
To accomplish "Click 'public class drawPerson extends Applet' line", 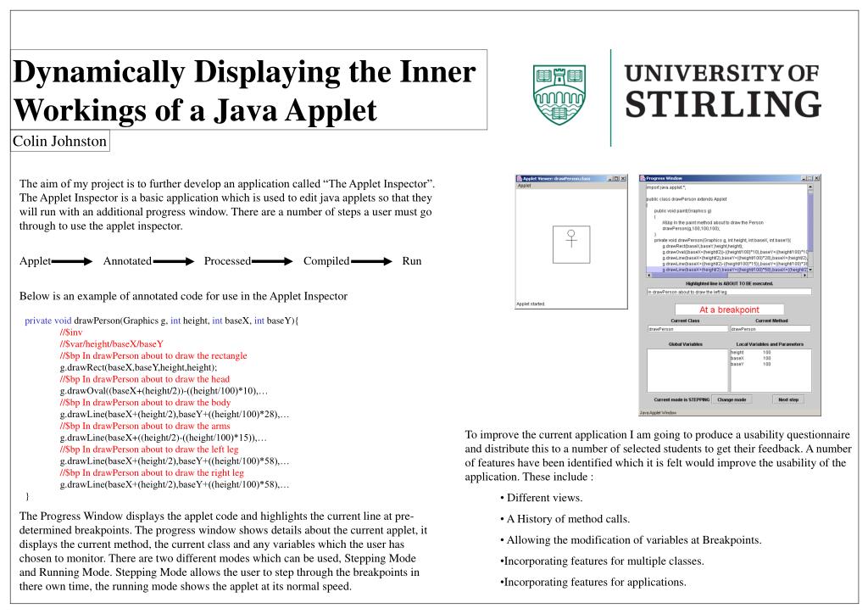I will [687, 199].
